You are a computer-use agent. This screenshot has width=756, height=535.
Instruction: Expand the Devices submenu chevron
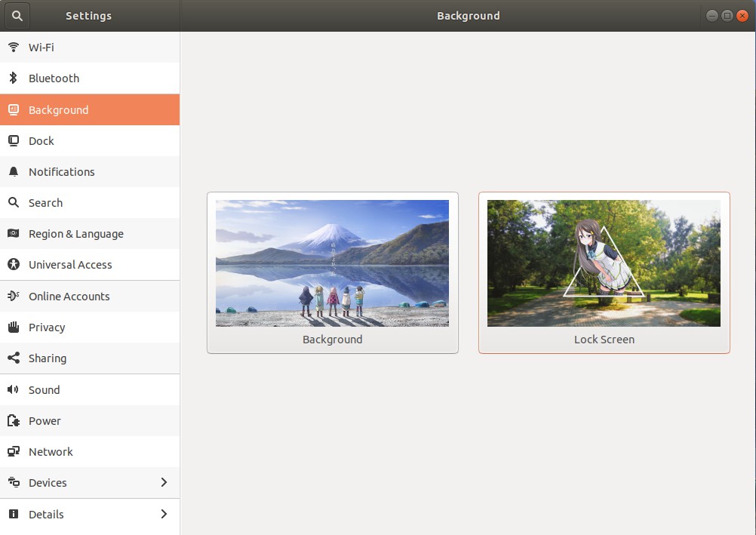(x=164, y=483)
